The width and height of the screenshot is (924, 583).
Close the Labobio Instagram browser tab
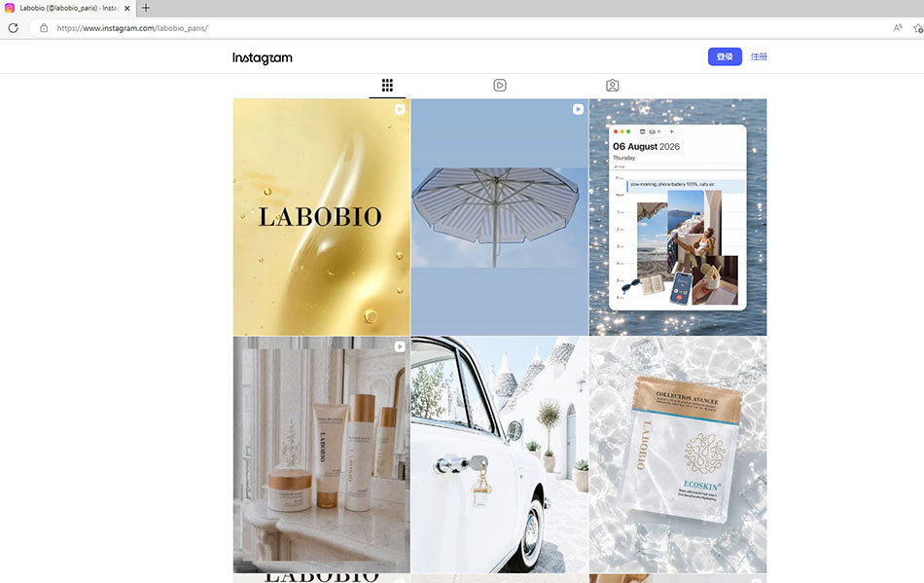[x=126, y=8]
